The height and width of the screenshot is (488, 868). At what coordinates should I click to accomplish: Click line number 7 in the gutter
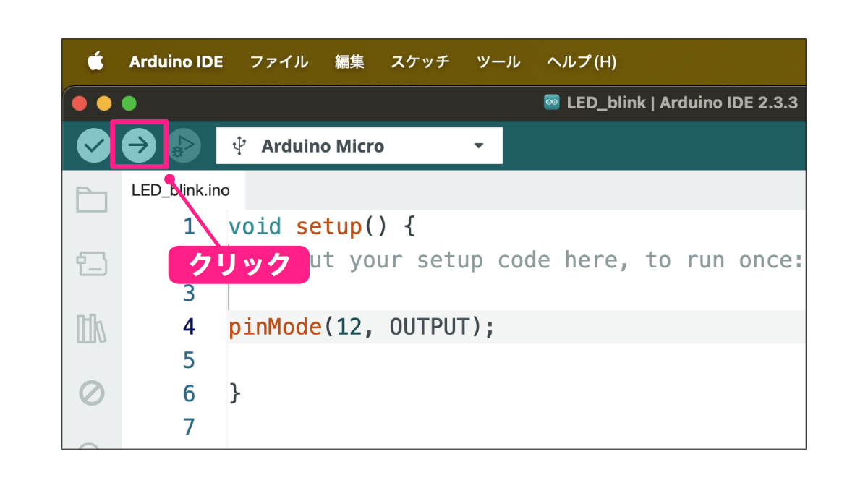[x=189, y=427]
